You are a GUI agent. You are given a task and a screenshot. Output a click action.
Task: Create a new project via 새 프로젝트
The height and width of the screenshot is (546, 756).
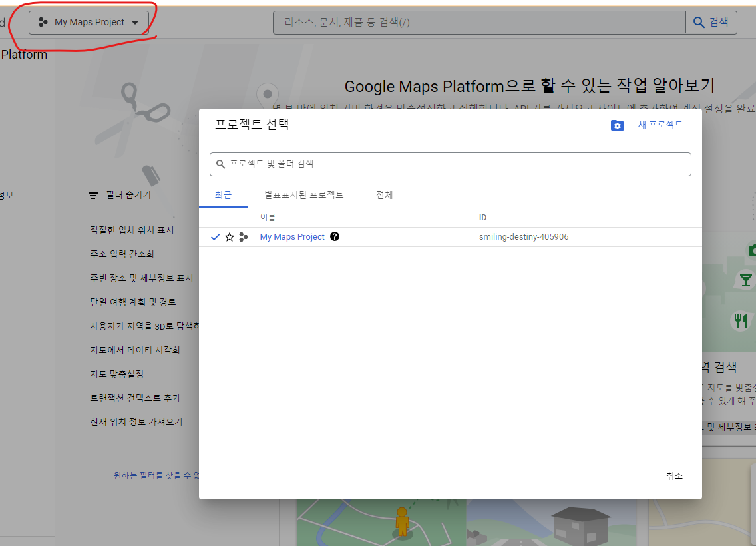[x=660, y=125]
